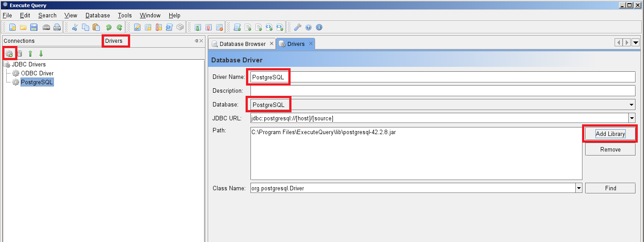Click the Print toolbar icon
The width and height of the screenshot is (644, 242).
[57, 27]
